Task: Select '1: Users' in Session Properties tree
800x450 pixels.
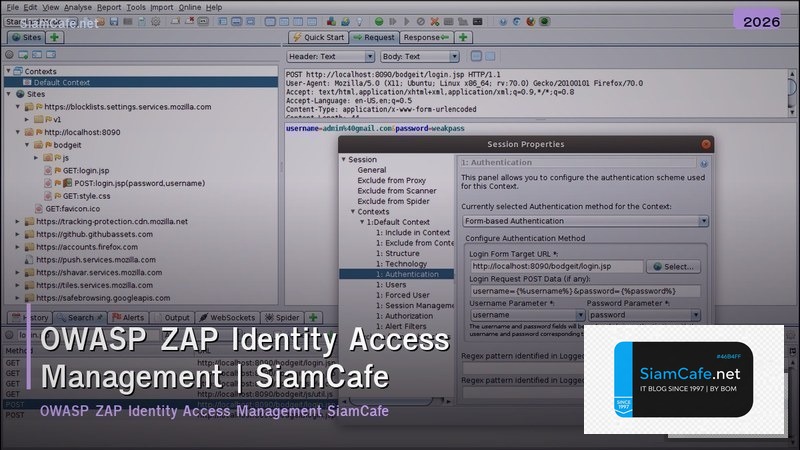Action: (391, 285)
